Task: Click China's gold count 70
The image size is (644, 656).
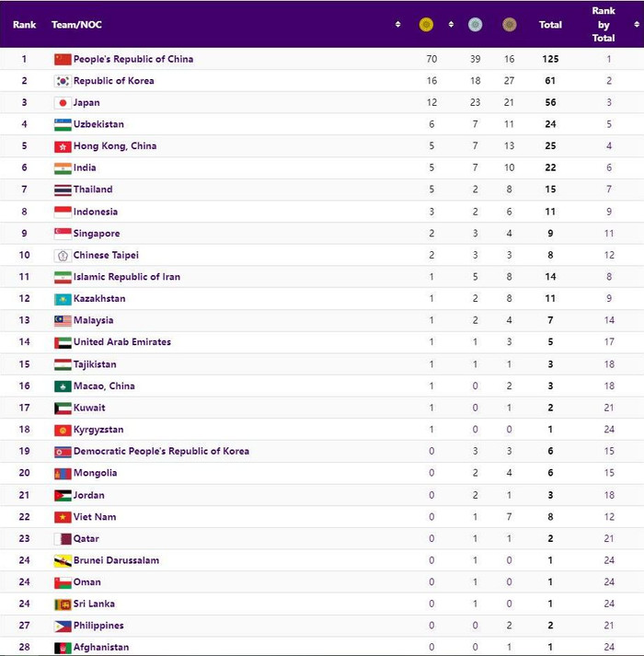Action: (x=431, y=59)
